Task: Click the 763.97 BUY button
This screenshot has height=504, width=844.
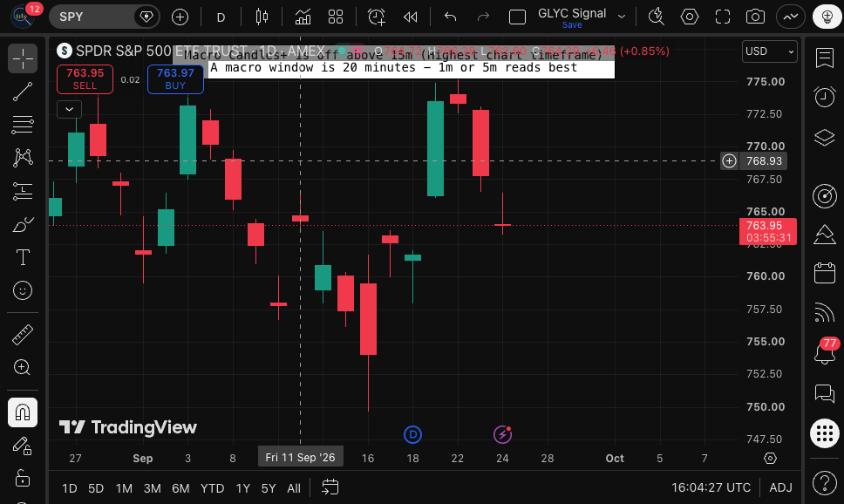Action: (175, 79)
